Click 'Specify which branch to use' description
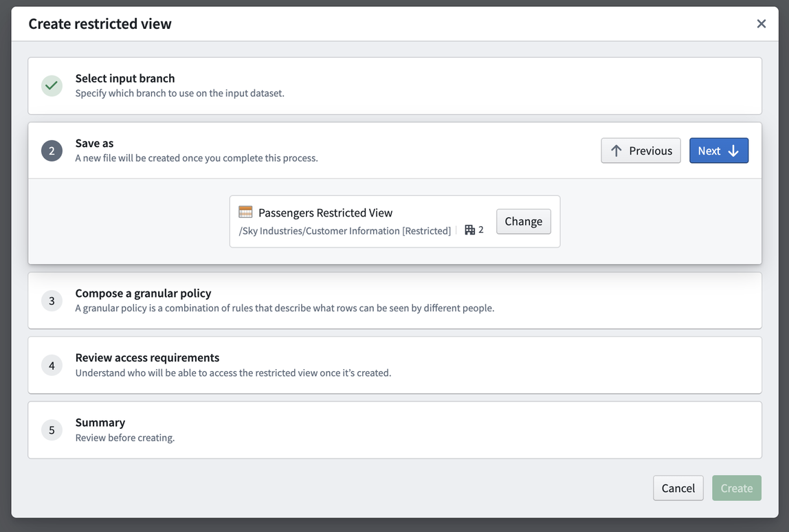789x532 pixels. click(x=179, y=93)
